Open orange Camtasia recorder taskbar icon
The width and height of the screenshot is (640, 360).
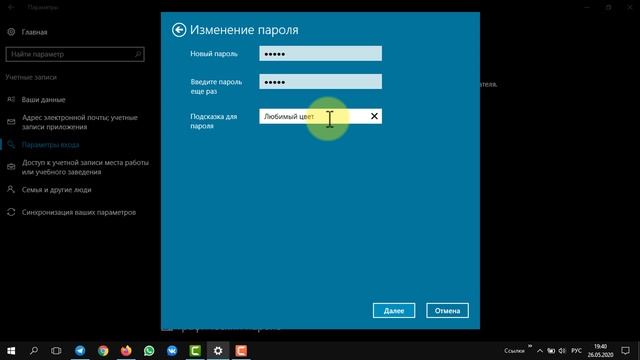(x=241, y=351)
